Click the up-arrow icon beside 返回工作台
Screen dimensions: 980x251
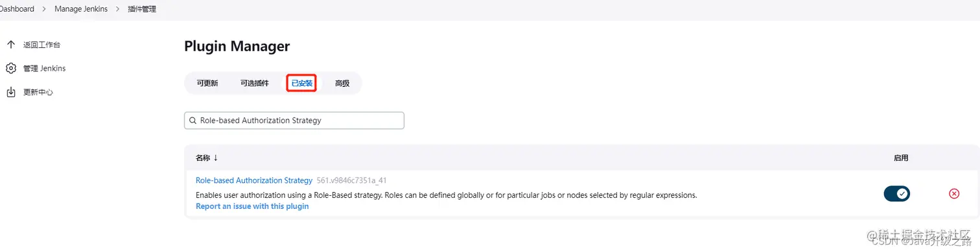pos(10,45)
